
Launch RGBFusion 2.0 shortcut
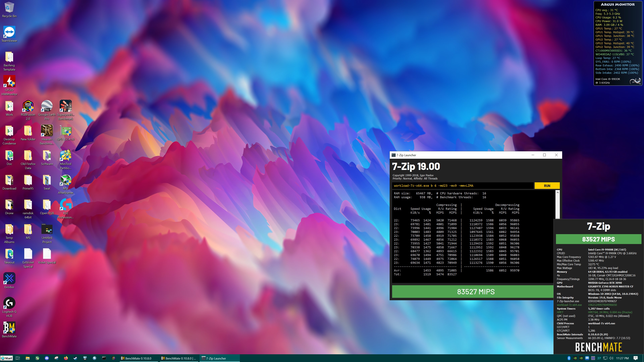pyautogui.click(x=28, y=110)
